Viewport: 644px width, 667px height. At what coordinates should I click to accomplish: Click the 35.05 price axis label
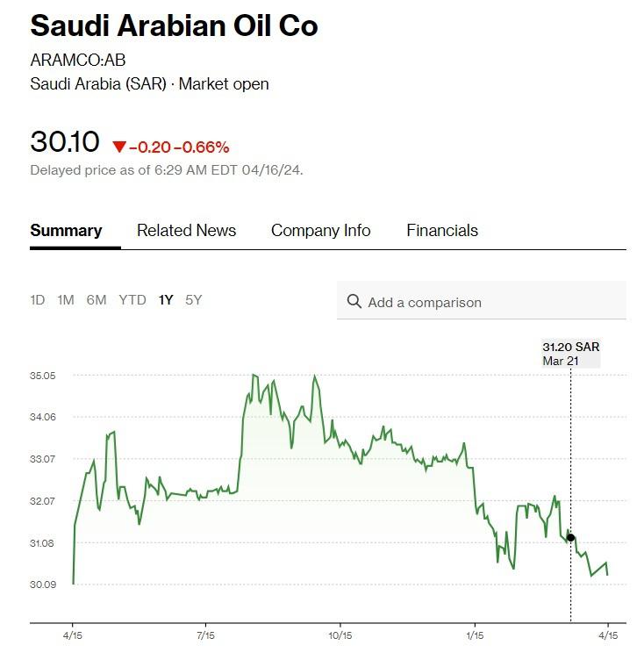click(x=43, y=376)
